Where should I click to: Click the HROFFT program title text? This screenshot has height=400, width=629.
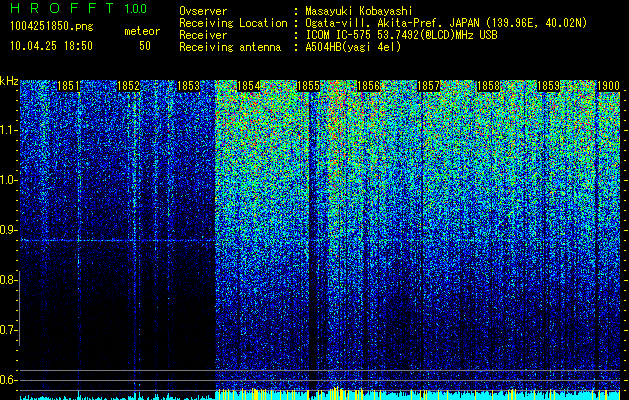(62, 8)
